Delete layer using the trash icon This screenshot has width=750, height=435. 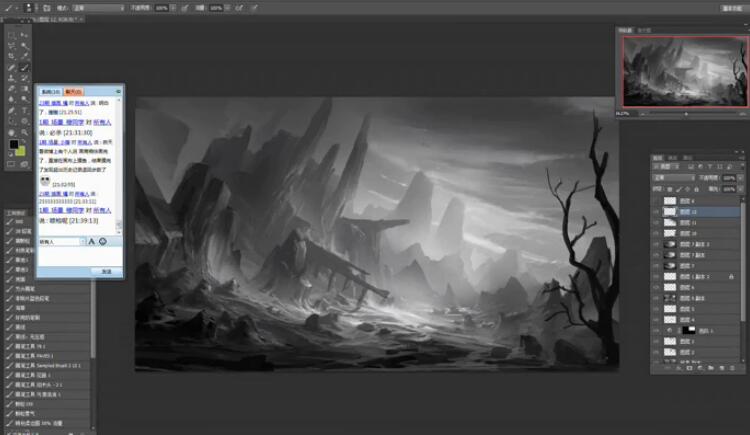pyautogui.click(x=733, y=368)
